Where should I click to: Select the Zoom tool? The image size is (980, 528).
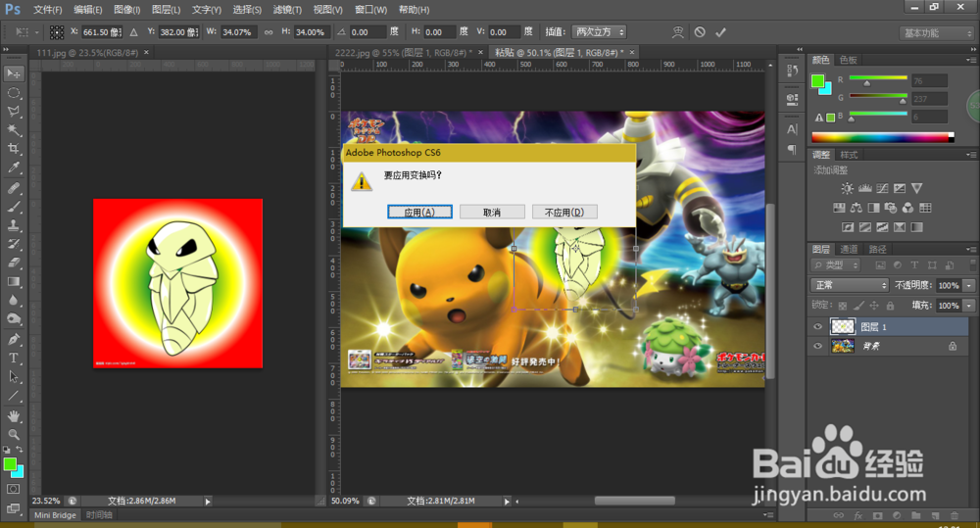[x=13, y=434]
